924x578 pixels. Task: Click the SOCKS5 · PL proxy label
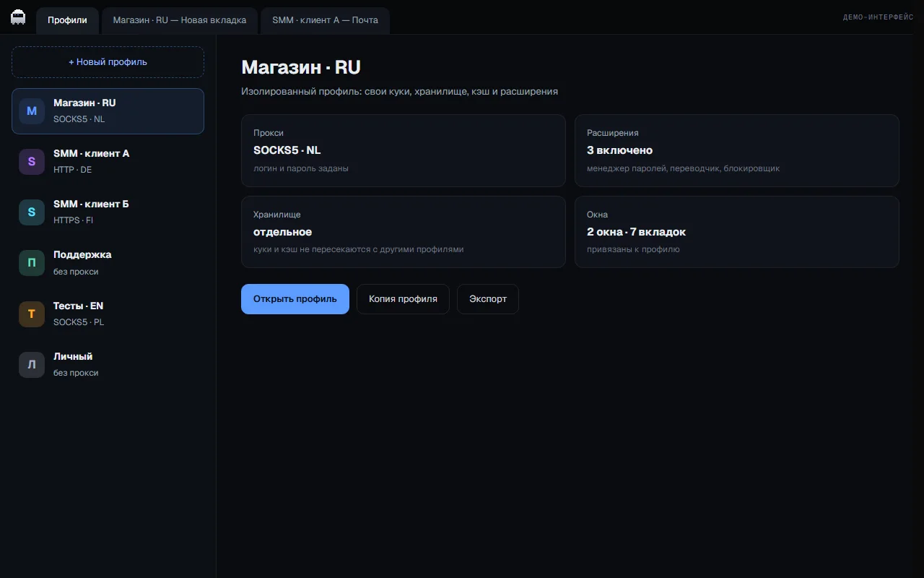click(79, 322)
